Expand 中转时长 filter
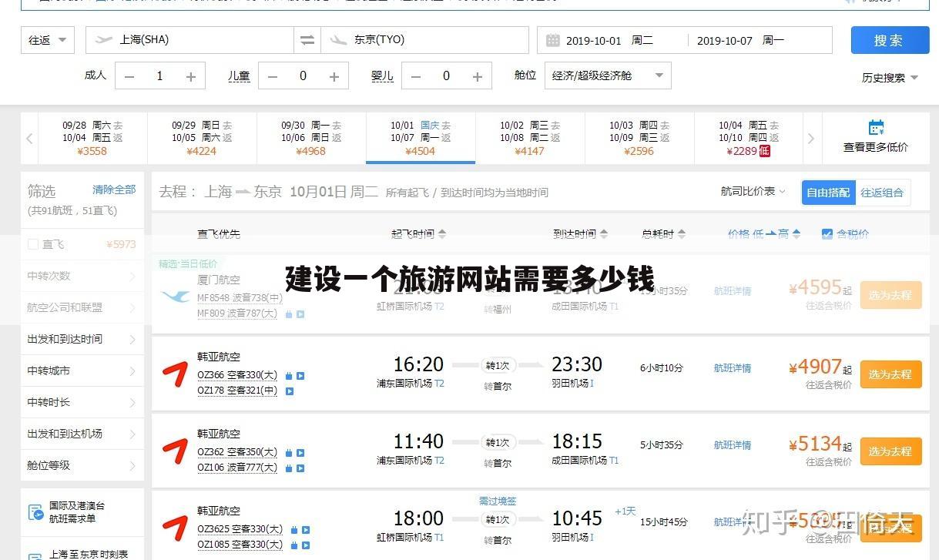The image size is (939, 560). pos(82,402)
